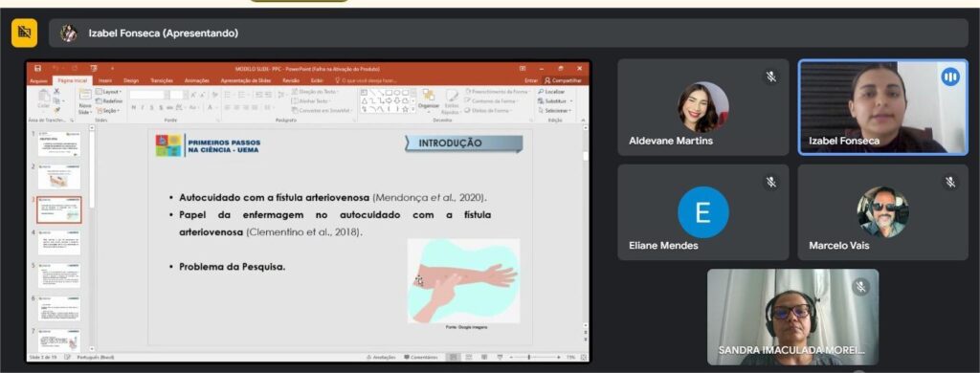The image size is (980, 373).
Task: Click the Compartilhar share button in PowerPoint
Action: tap(563, 80)
